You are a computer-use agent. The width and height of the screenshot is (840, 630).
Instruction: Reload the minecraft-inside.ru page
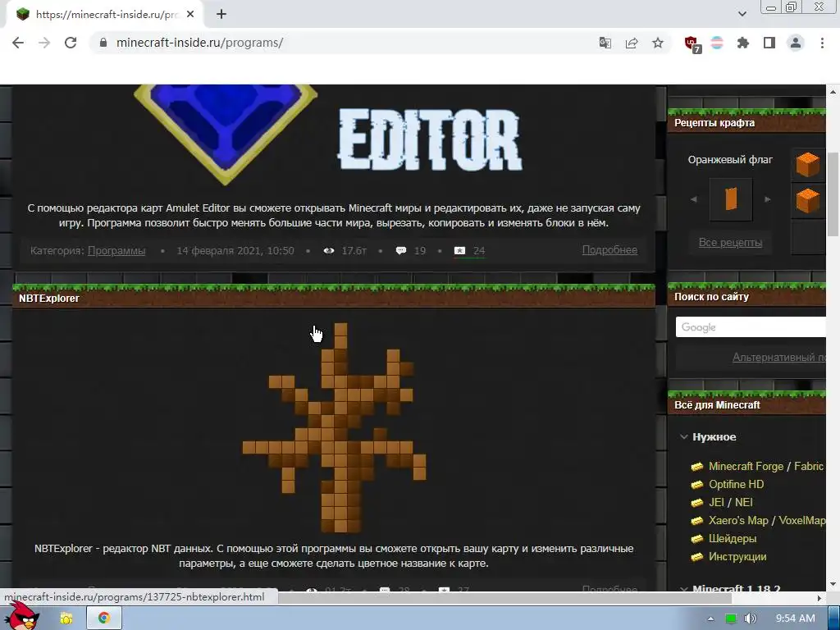(x=71, y=43)
